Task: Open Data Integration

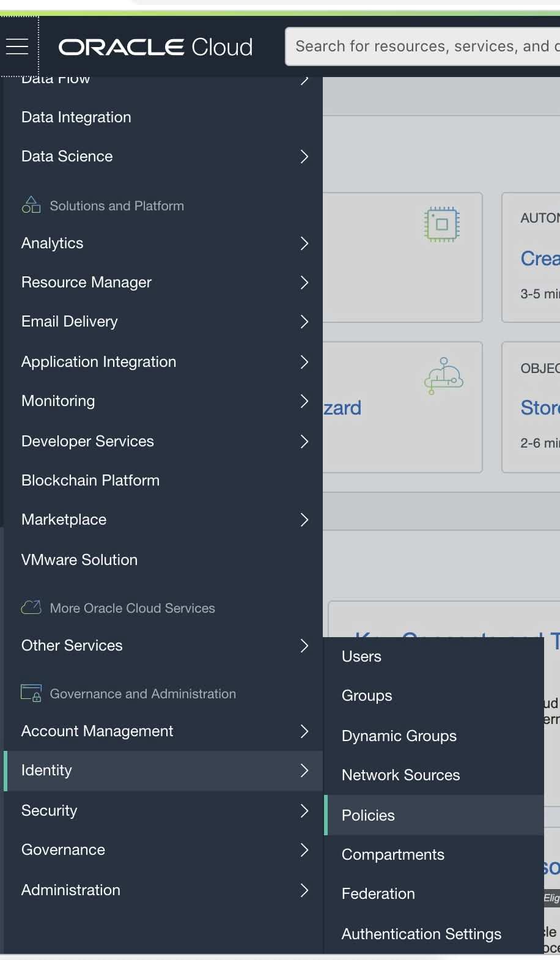Action: [76, 117]
